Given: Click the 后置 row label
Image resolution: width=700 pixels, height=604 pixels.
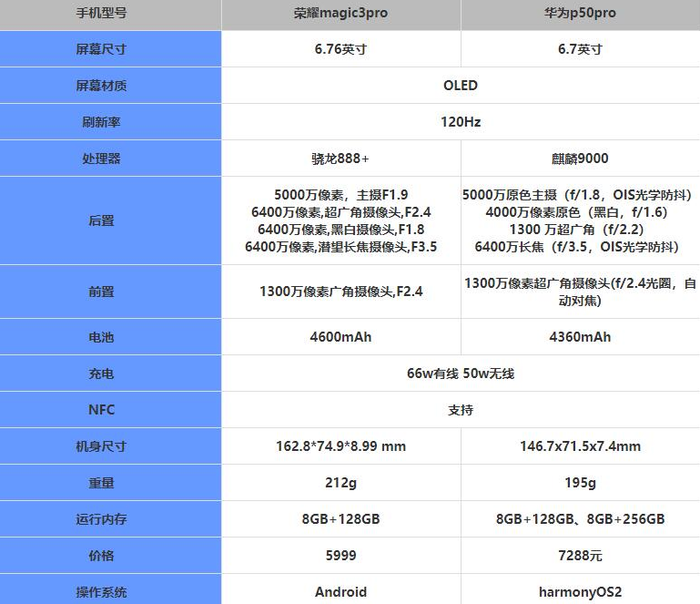Looking at the screenshot, I should point(101,220).
